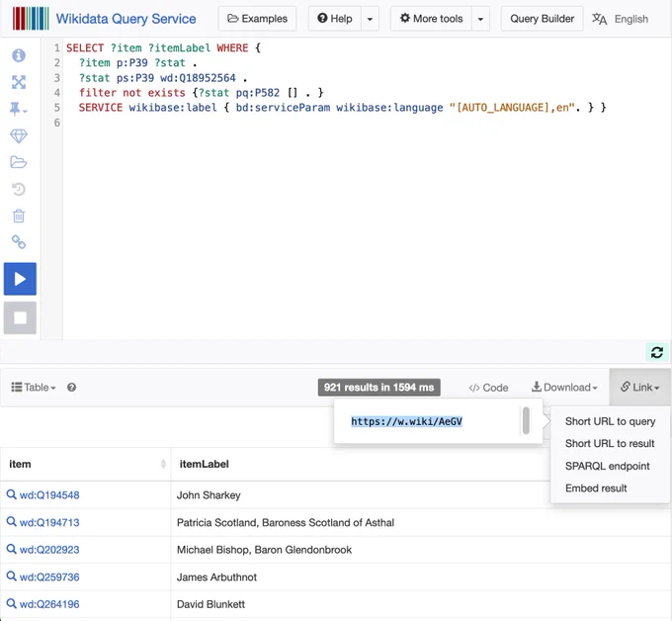Open saved queries with the folder icon
The width and height of the screenshot is (672, 621).
[x=19, y=162]
